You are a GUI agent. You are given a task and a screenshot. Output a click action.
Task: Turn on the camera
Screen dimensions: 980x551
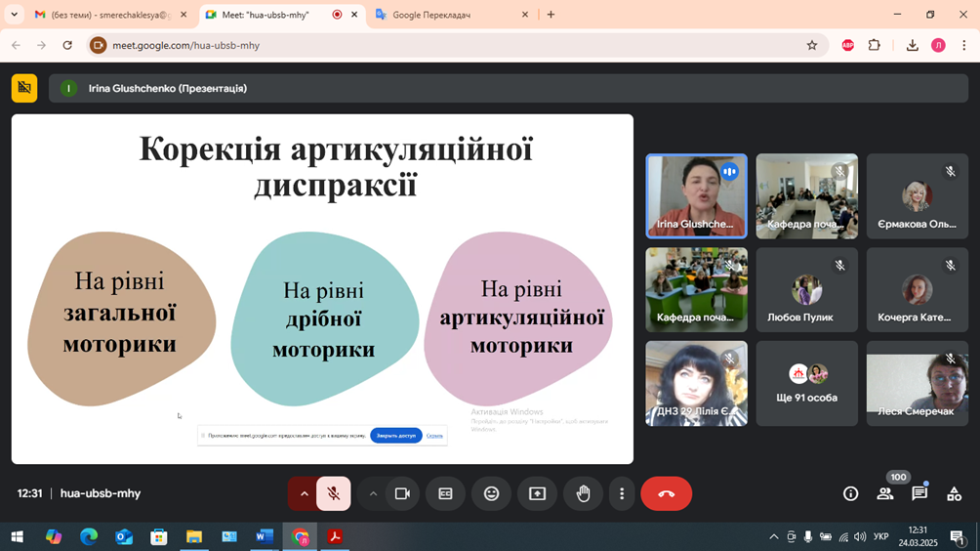[402, 494]
